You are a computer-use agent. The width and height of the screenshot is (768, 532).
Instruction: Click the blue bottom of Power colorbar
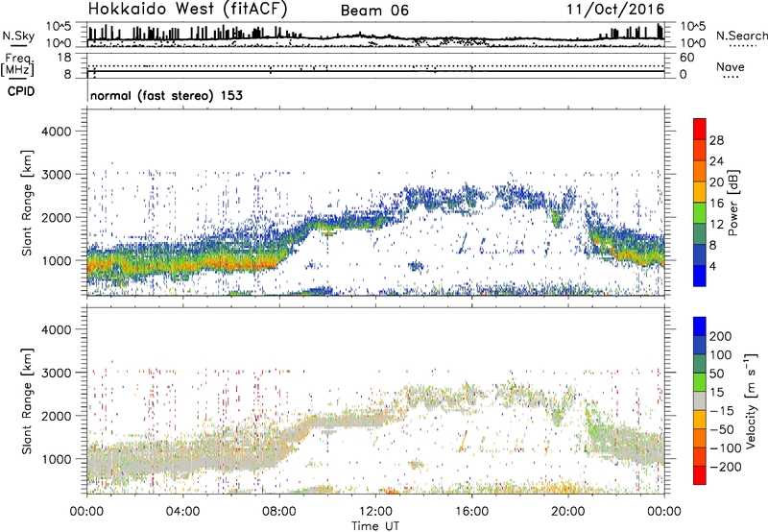coord(700,276)
